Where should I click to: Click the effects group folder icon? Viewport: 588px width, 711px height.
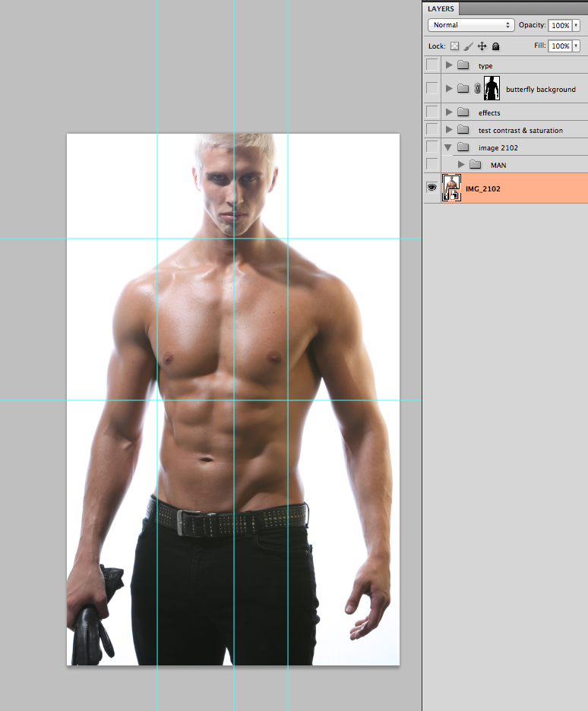pyautogui.click(x=463, y=112)
